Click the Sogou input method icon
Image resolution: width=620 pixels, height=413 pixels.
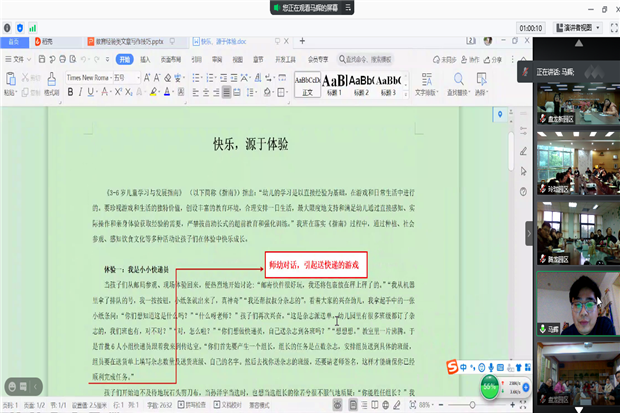452,367
